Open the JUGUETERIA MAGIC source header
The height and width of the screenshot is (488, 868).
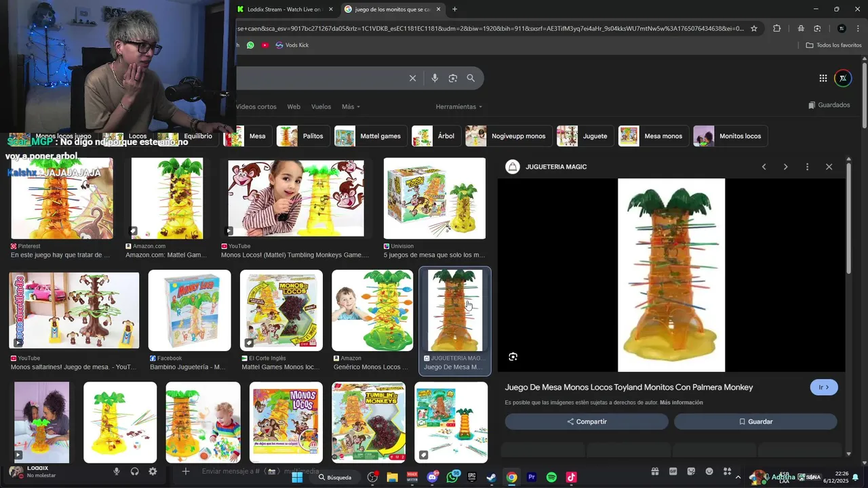547,167
